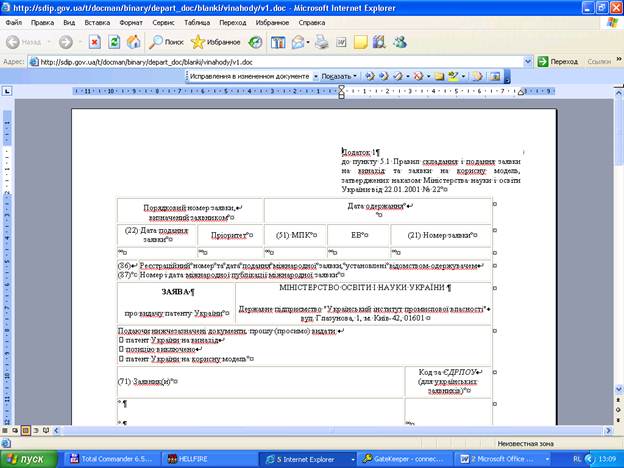This screenshot has height=468, width=624.
Task: Open the address bar dropdown arrow
Action: 528,62
